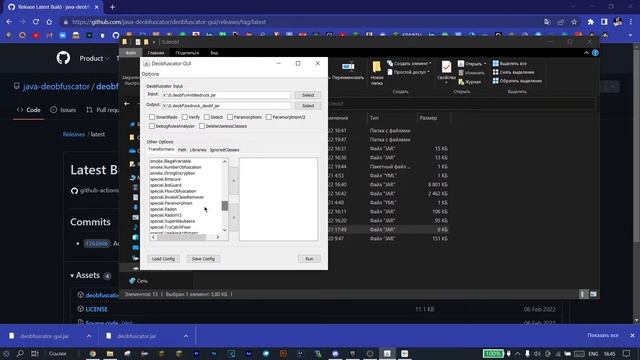The width and height of the screenshot is (640, 360).
Task: Click the Load Config button
Action: coord(163,259)
